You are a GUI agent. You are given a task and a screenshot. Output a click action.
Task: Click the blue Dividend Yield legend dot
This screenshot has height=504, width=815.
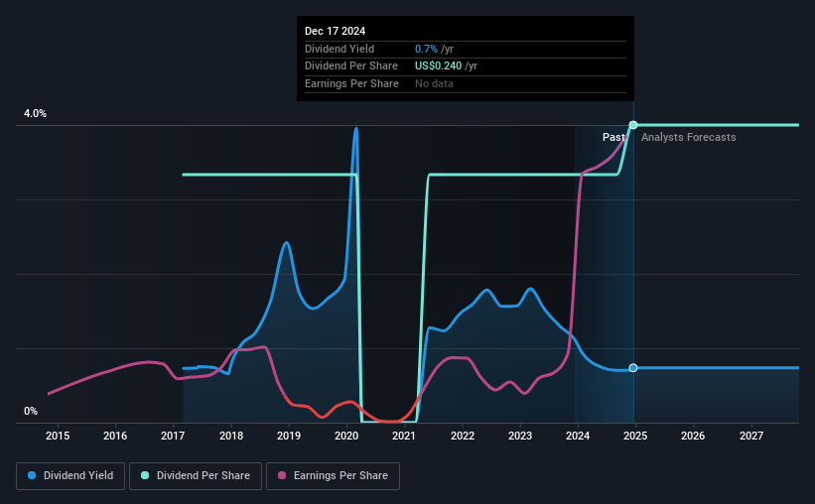(32, 475)
